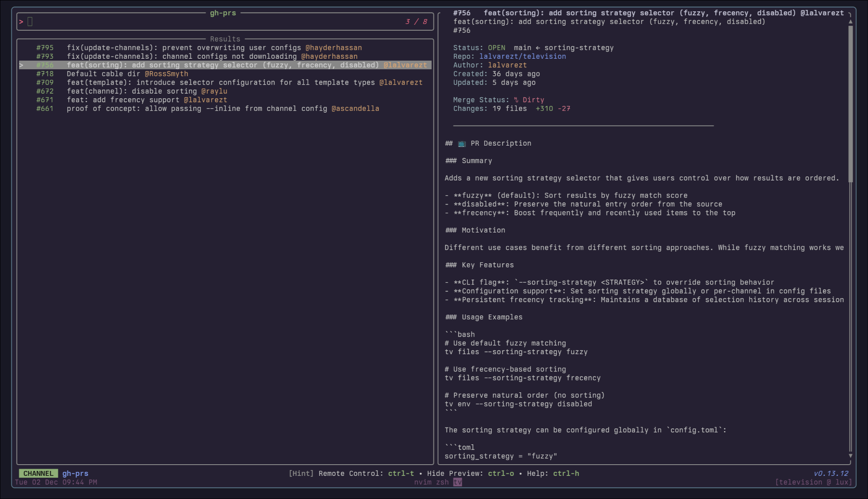Screen dimensions: 868x499
Task: Click the Dirty merge status icon
Action: [516, 100]
